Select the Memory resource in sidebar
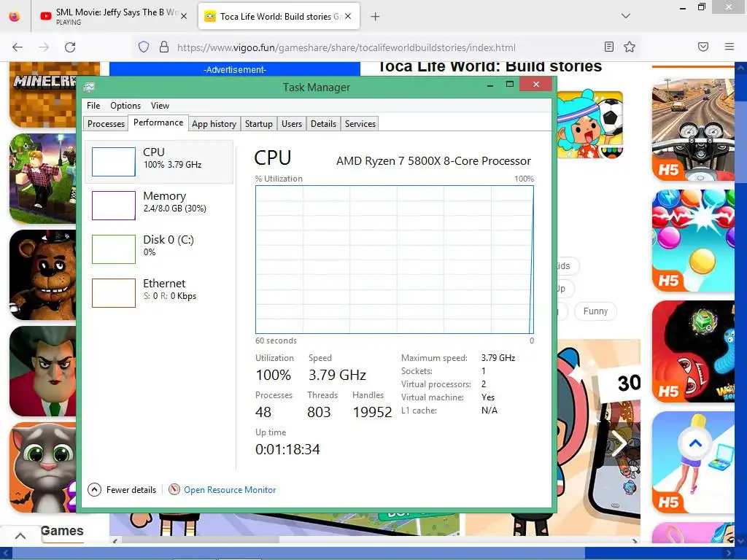Image resolution: width=747 pixels, height=560 pixels. [159, 205]
